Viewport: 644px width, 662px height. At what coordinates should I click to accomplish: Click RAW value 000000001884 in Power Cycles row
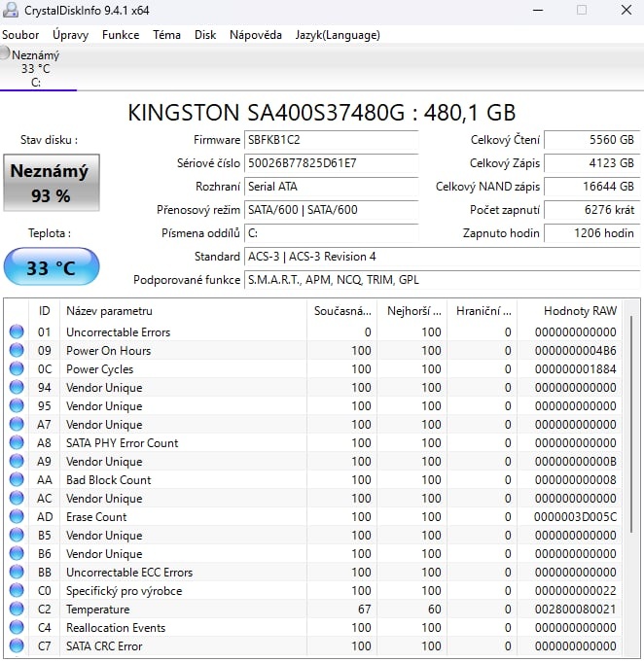tap(576, 369)
